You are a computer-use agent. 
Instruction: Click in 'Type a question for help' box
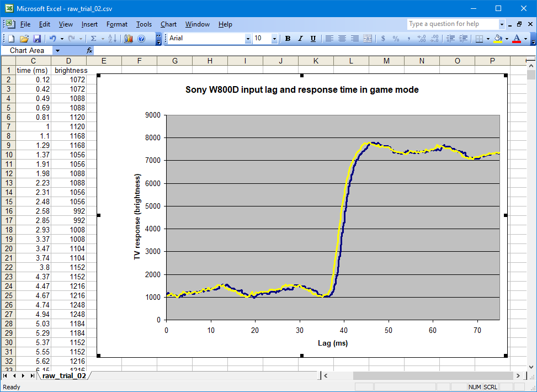click(453, 24)
